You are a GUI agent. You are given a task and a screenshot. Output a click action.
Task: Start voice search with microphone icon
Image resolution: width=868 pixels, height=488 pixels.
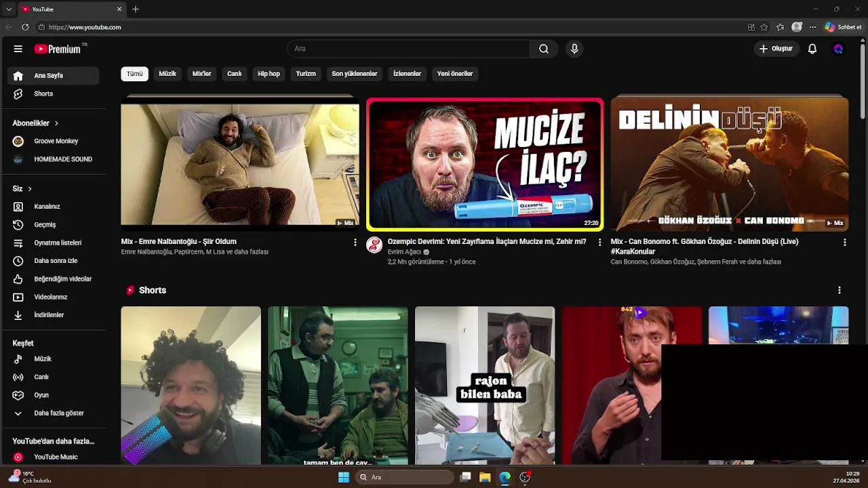coord(574,49)
